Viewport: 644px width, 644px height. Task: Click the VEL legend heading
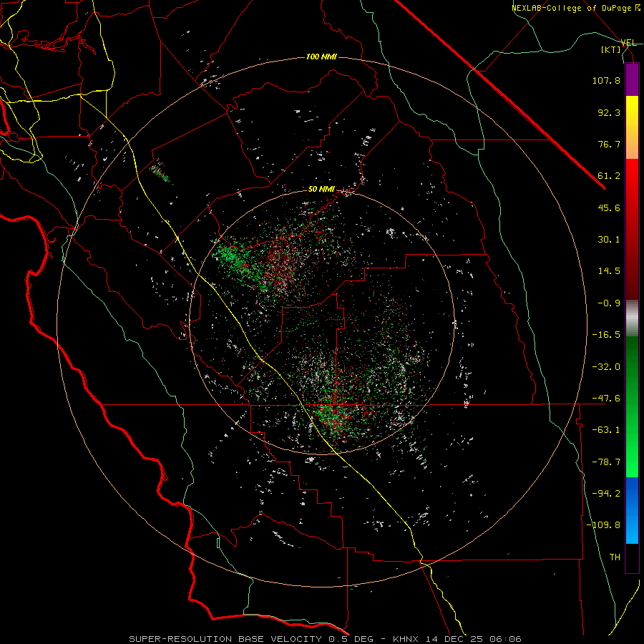(629, 43)
